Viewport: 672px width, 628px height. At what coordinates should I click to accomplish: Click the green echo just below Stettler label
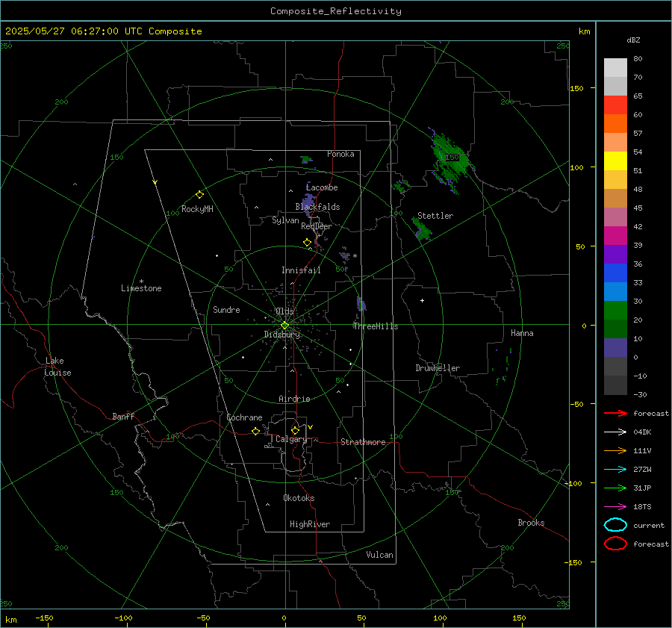click(421, 229)
